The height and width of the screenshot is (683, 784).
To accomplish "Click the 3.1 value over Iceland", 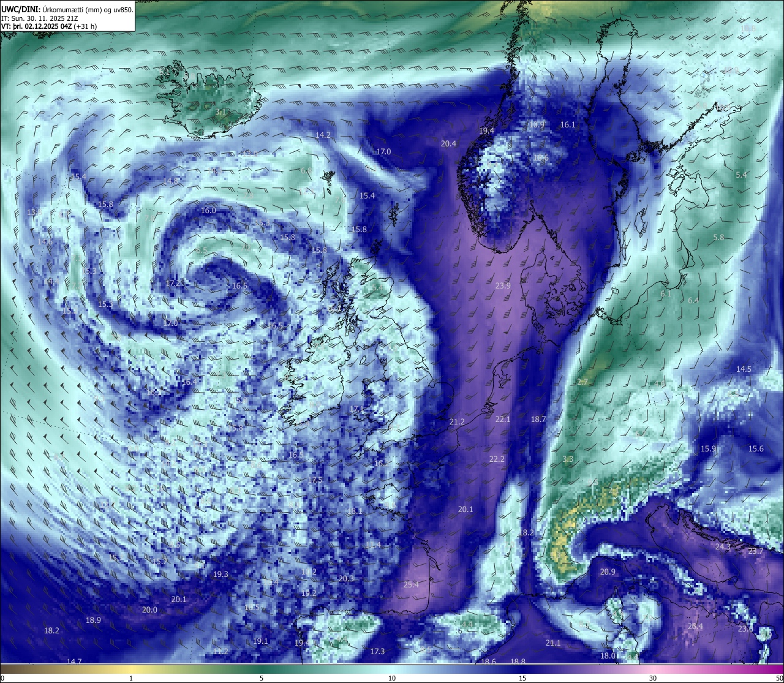I will click(221, 113).
